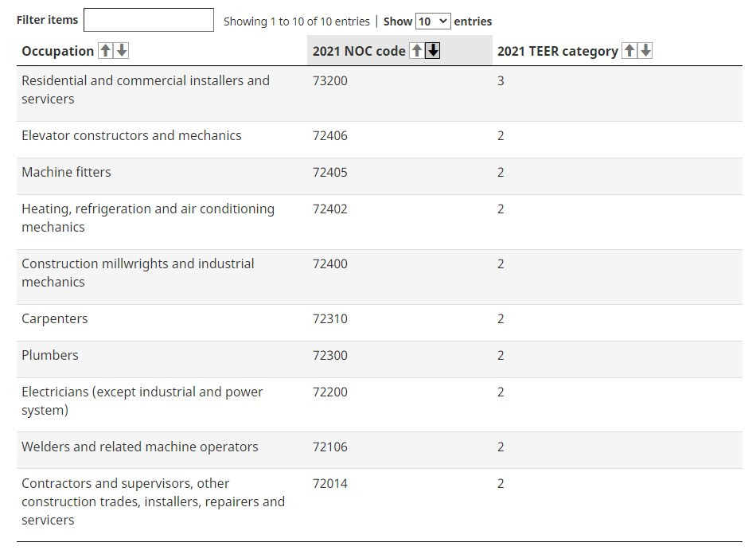
Task: Click NOC code 72106 cell
Action: click(x=330, y=447)
